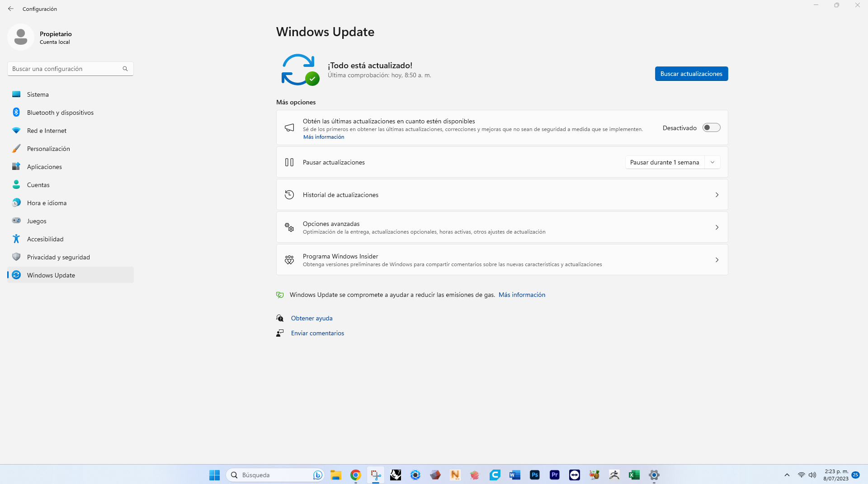This screenshot has width=868, height=484.
Task: Click the Settings gear in taskbar
Action: [x=654, y=475]
